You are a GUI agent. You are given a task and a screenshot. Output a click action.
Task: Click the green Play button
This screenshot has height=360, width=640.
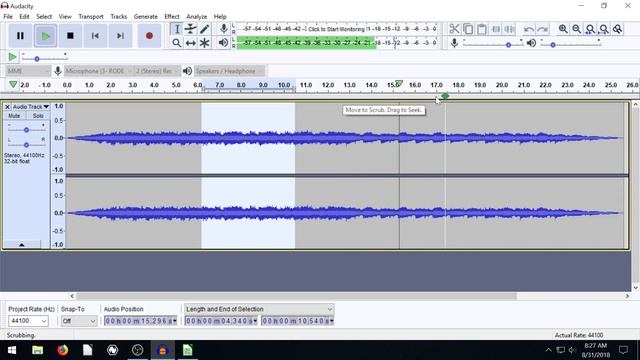click(45, 36)
